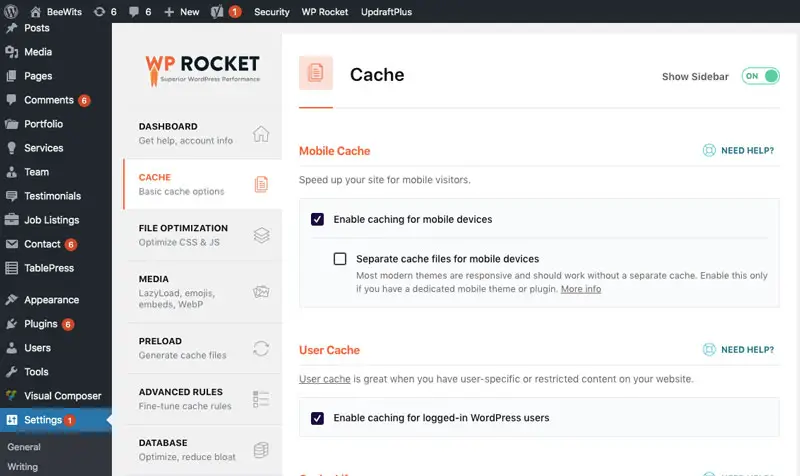This screenshot has width=800, height=476.
Task: Click the File Optimization layers icon
Action: pyautogui.click(x=261, y=235)
